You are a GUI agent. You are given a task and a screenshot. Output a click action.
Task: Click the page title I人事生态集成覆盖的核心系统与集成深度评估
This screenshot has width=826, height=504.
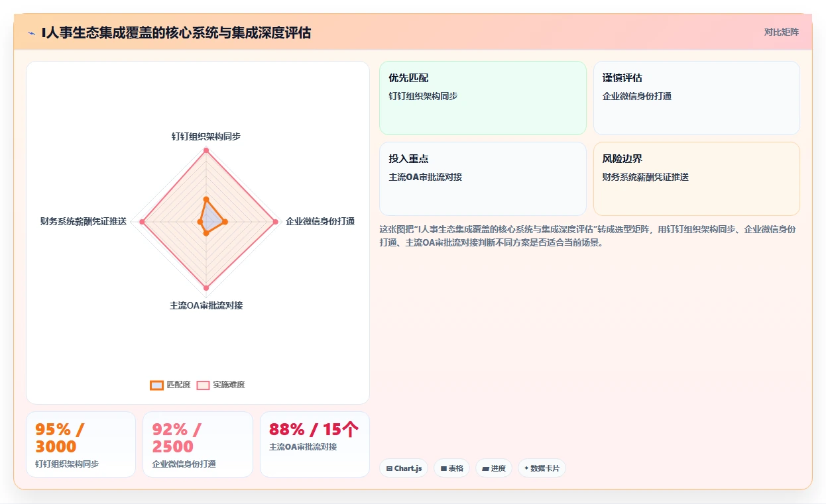click(x=176, y=32)
